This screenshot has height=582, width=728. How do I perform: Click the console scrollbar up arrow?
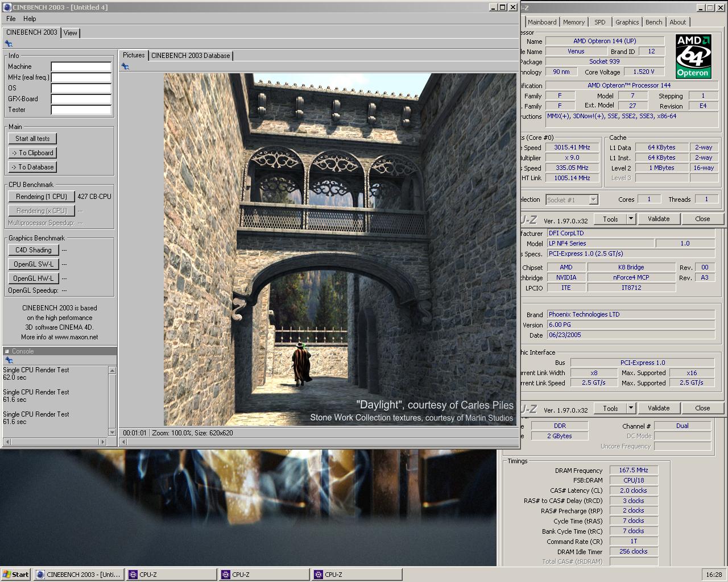tap(112, 371)
